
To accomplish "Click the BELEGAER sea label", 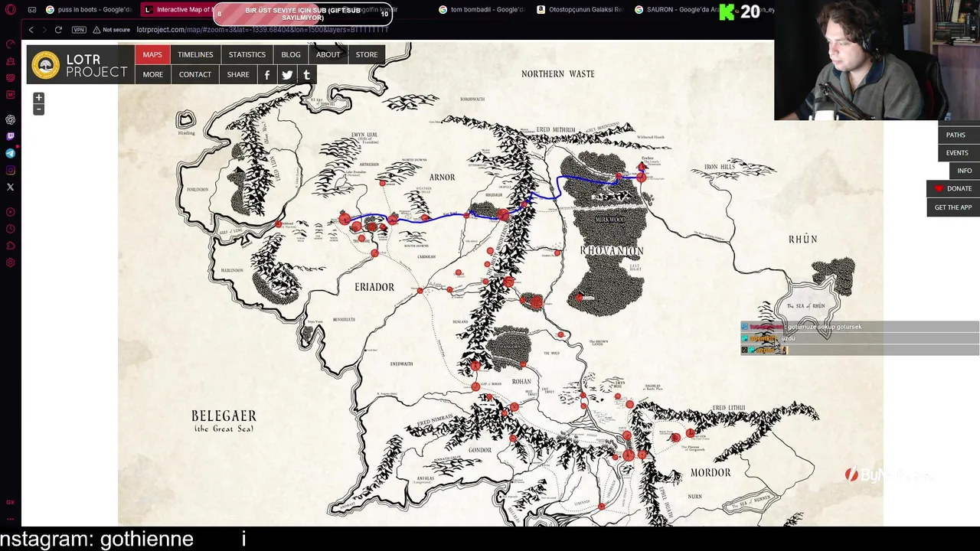I will (224, 416).
